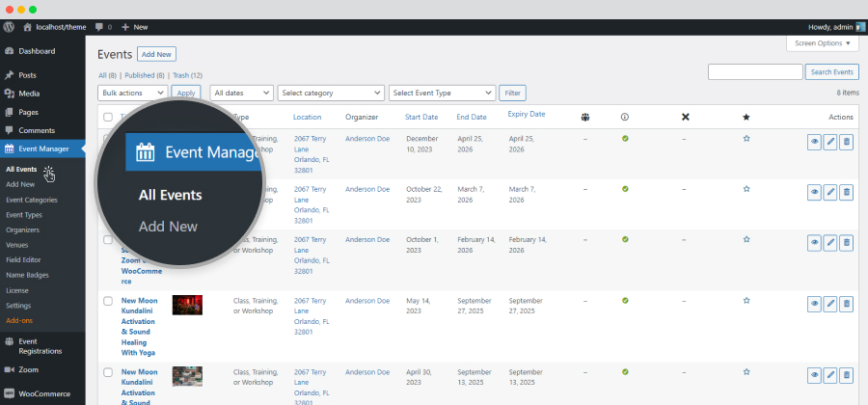Image resolution: width=868 pixels, height=405 pixels.
Task: Sort by Expiry Date column
Action: coord(527,114)
